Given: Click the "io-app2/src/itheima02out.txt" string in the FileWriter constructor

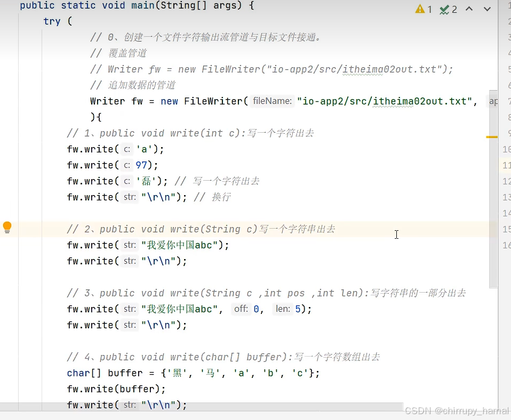Looking at the screenshot, I should click(385, 101).
